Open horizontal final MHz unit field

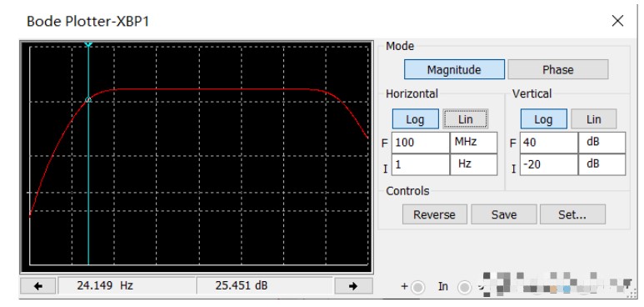(x=473, y=143)
